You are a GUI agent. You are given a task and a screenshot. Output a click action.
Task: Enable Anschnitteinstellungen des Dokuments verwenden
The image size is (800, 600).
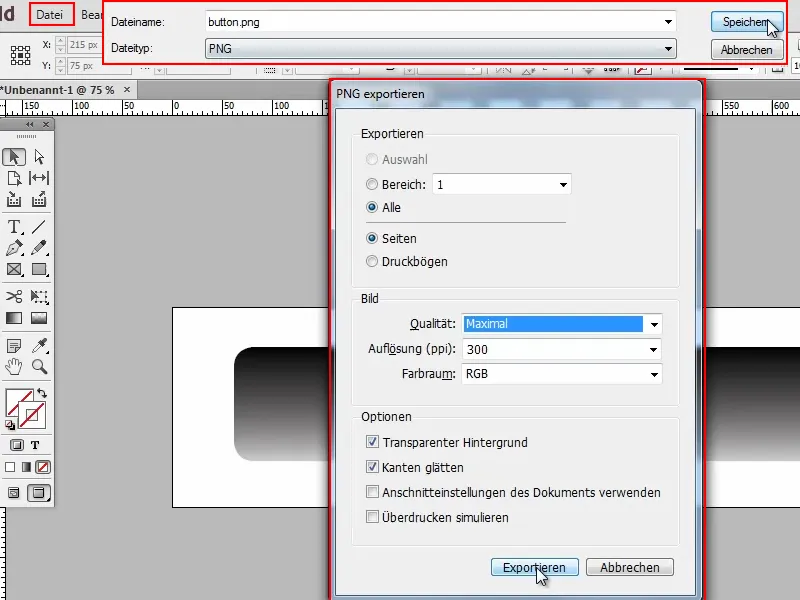(x=372, y=492)
